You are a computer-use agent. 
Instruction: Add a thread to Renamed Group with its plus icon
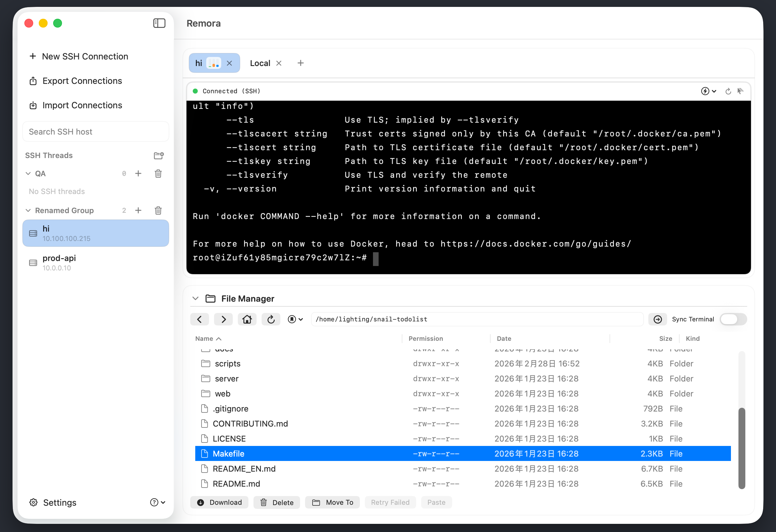(138, 210)
